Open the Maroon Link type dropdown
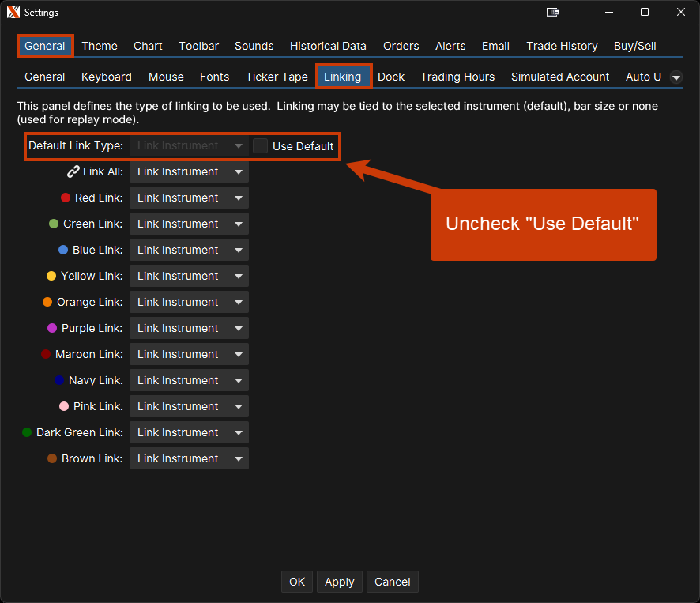Image resolution: width=700 pixels, height=603 pixels. tap(189, 354)
